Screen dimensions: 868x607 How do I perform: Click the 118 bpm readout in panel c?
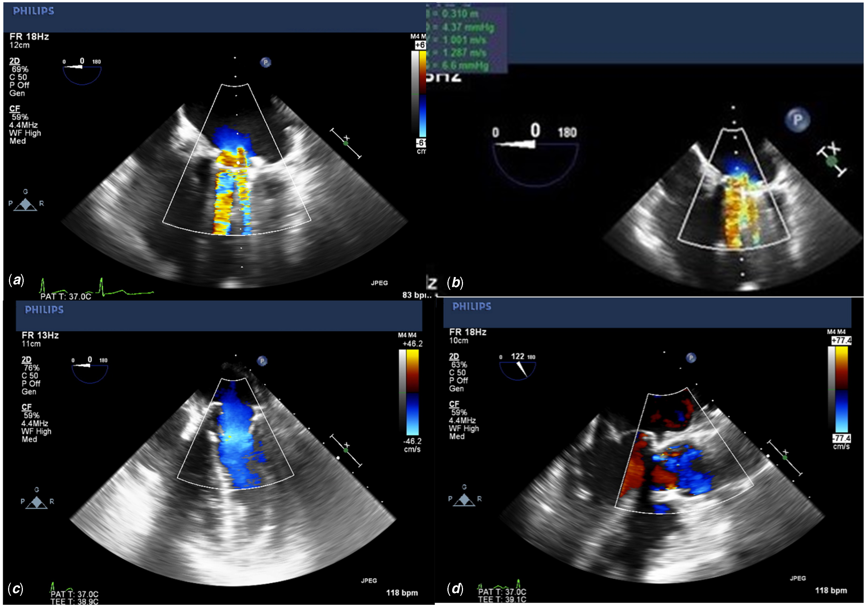pos(402,593)
